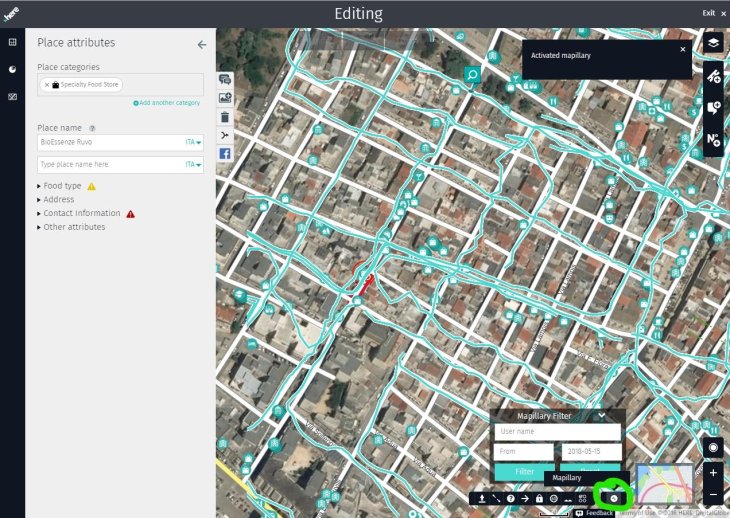Screen dimensions: 730x518
Task: Expand the Food type section
Action: pos(62,186)
